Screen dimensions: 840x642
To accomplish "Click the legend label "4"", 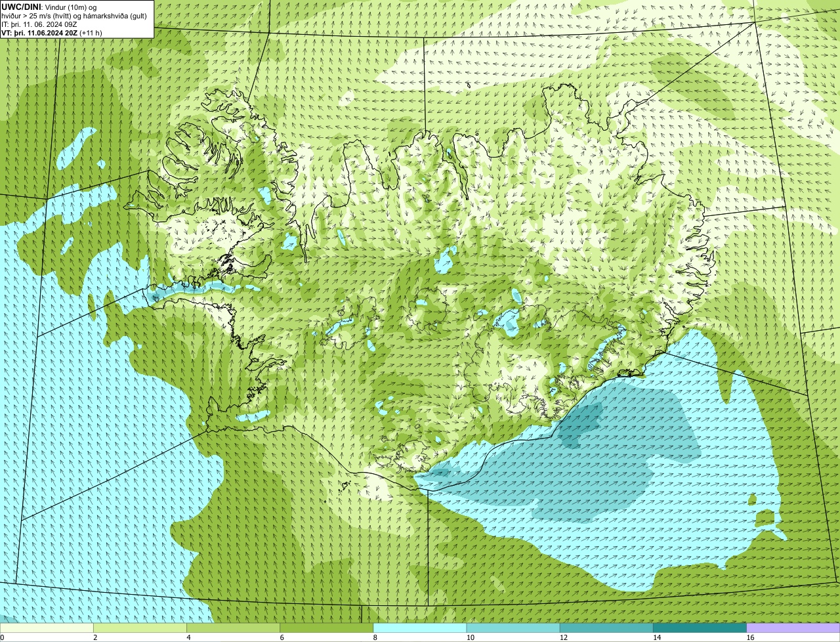I will 188,637.
